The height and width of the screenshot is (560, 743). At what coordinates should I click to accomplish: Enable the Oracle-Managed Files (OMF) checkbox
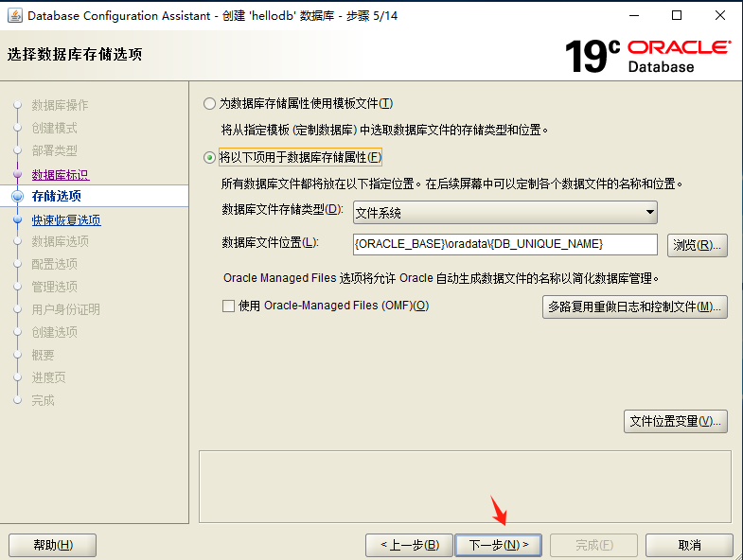(228, 306)
